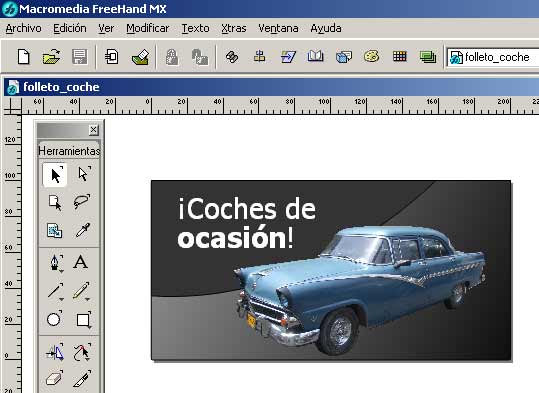Choose the Lasso tool
This screenshot has width=539, height=393.
pyautogui.click(x=82, y=202)
